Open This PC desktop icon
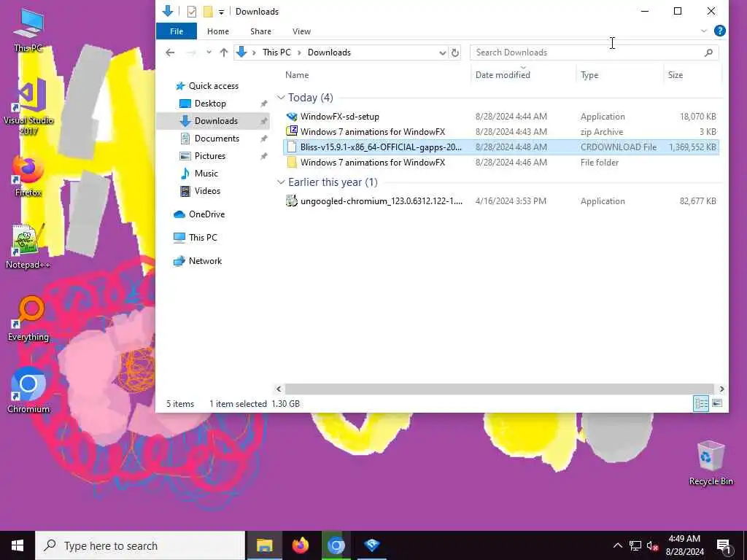Viewport: 747px width, 560px height. (x=28, y=29)
